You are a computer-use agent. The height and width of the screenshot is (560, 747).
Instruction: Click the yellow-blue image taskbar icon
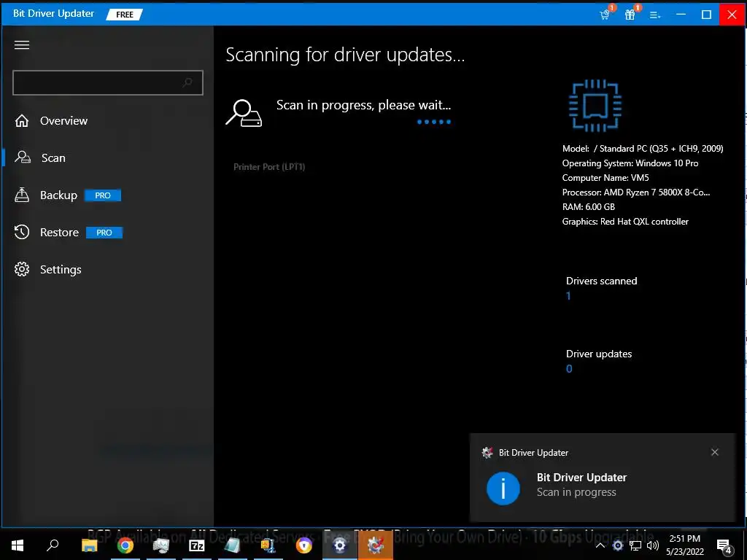(268, 545)
